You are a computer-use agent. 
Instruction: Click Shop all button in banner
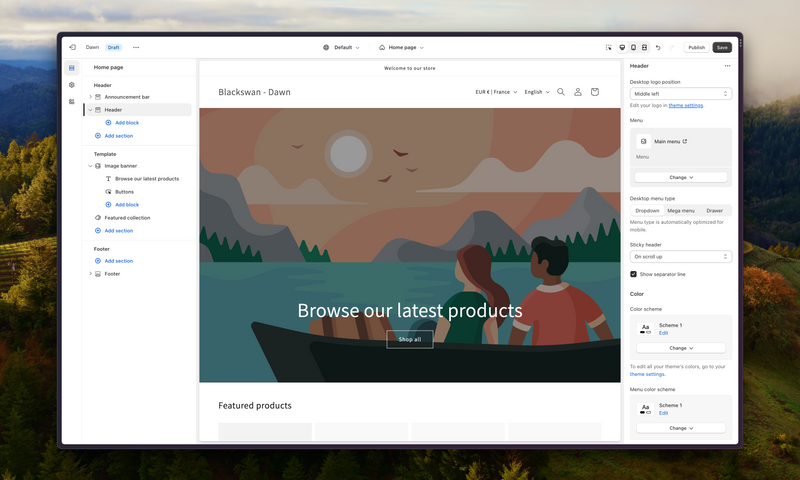[x=410, y=339]
